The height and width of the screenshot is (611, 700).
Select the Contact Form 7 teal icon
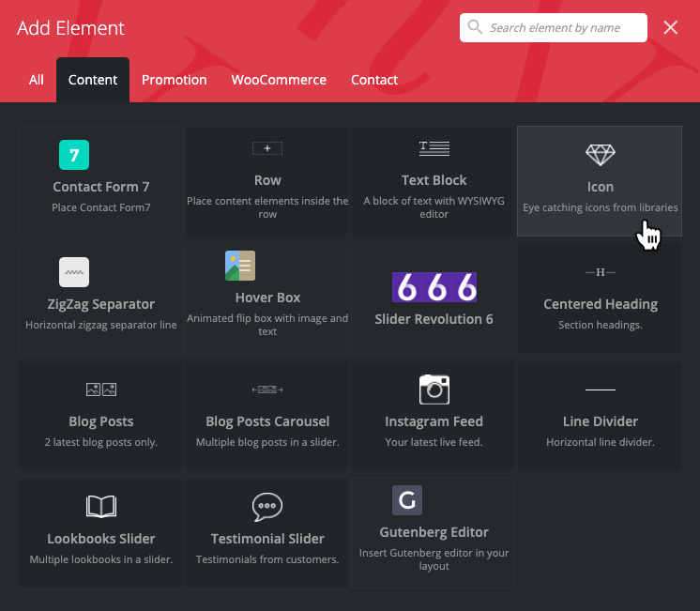pyautogui.click(x=74, y=154)
